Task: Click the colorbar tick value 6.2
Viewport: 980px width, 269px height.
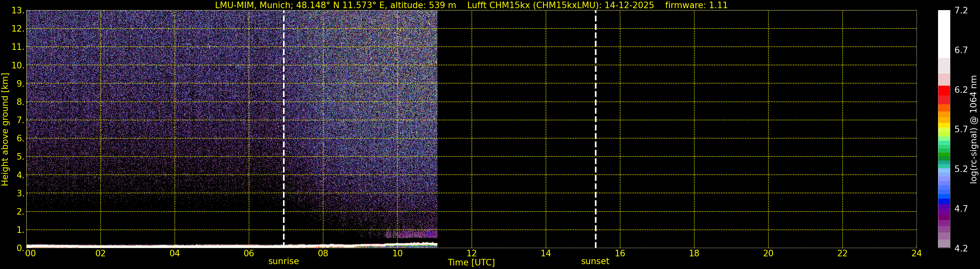Action: click(961, 90)
